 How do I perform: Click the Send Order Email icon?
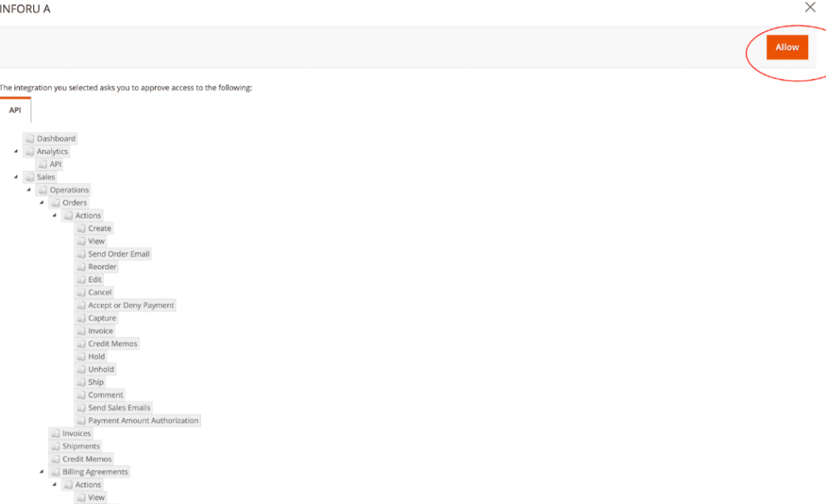point(81,254)
